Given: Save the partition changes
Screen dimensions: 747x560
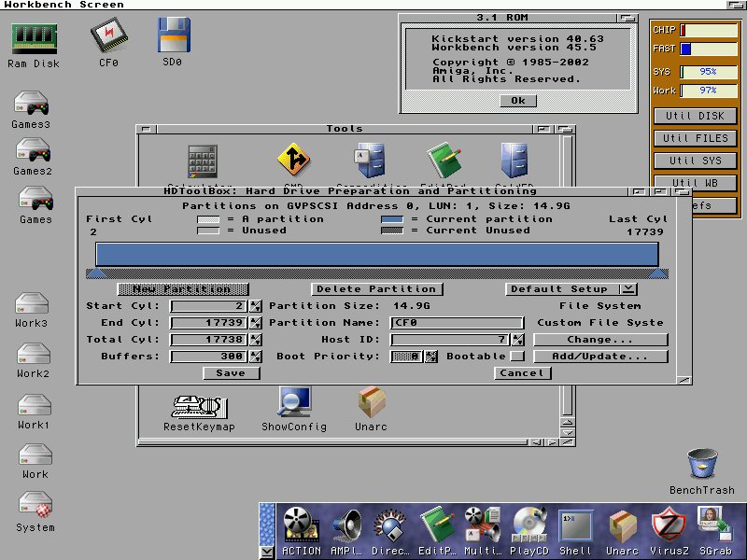Looking at the screenshot, I should coord(231,372).
